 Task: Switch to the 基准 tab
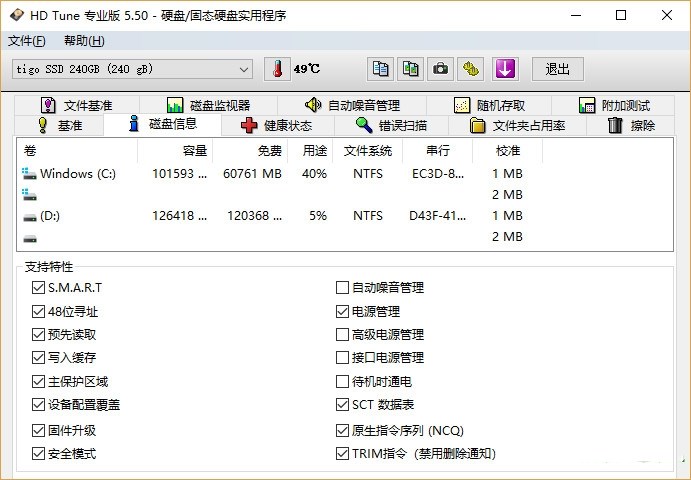[x=59, y=126]
